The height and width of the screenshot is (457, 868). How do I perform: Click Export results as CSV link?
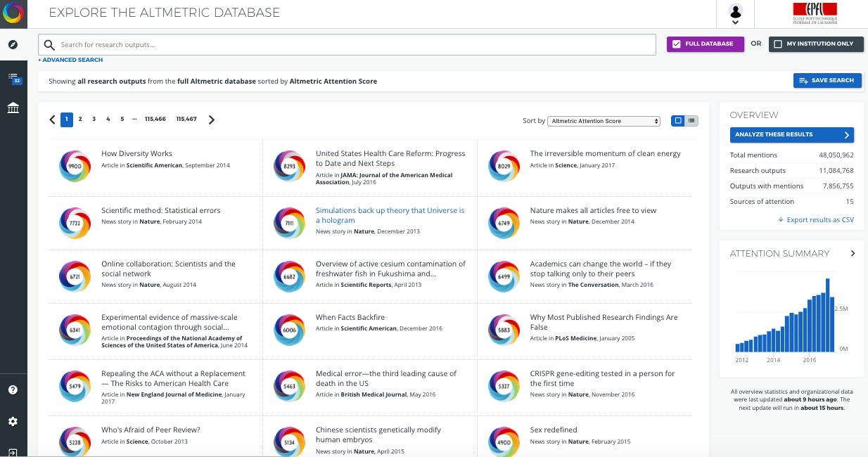(816, 220)
